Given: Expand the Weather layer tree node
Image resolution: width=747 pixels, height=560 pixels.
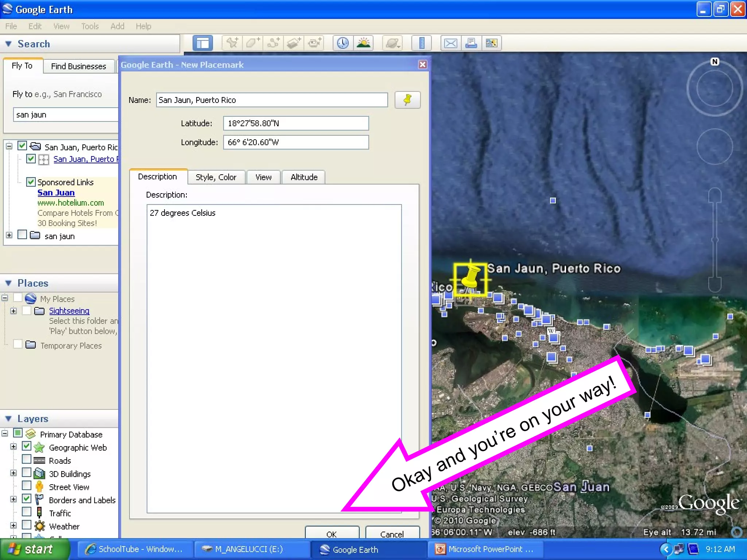Looking at the screenshot, I should point(13,525).
